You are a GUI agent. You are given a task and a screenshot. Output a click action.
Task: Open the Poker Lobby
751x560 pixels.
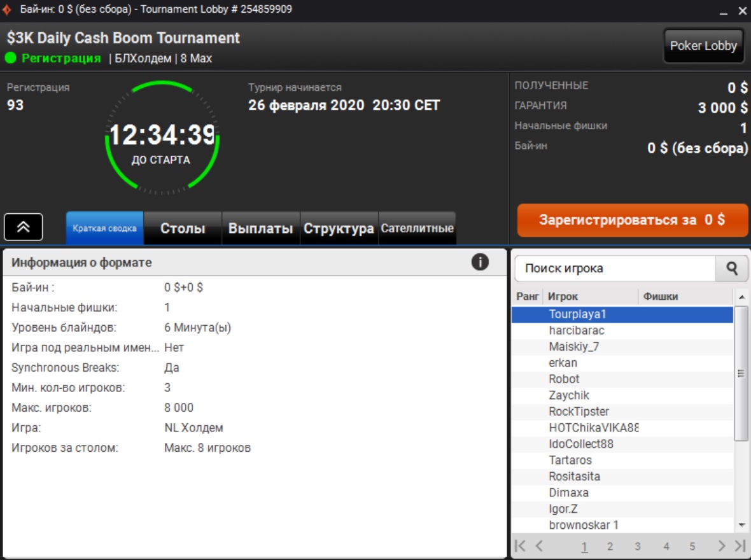point(703,46)
